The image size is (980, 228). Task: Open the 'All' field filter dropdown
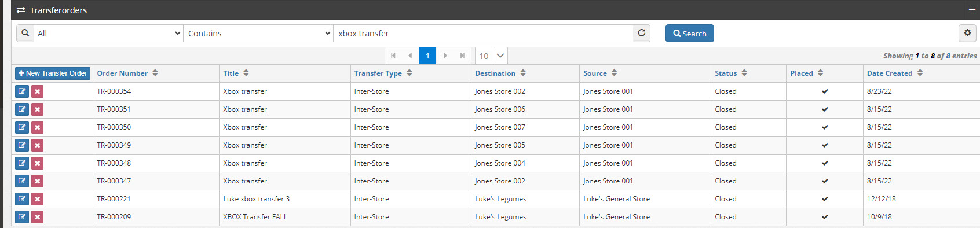coord(108,33)
